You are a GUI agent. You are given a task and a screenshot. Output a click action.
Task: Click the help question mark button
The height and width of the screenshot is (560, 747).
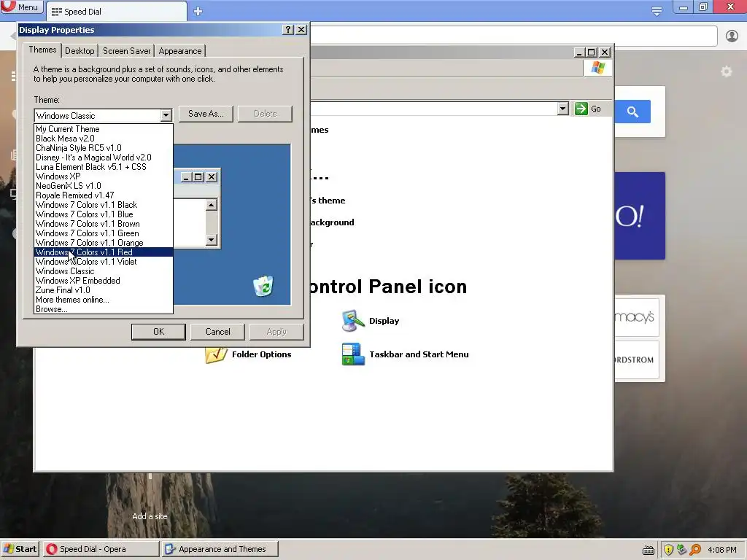point(287,29)
